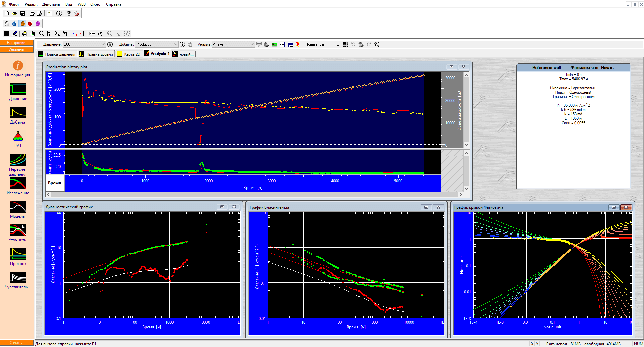644x347 pixels.
Task: Click the red arrow icon in analysis bar
Action: click(298, 44)
